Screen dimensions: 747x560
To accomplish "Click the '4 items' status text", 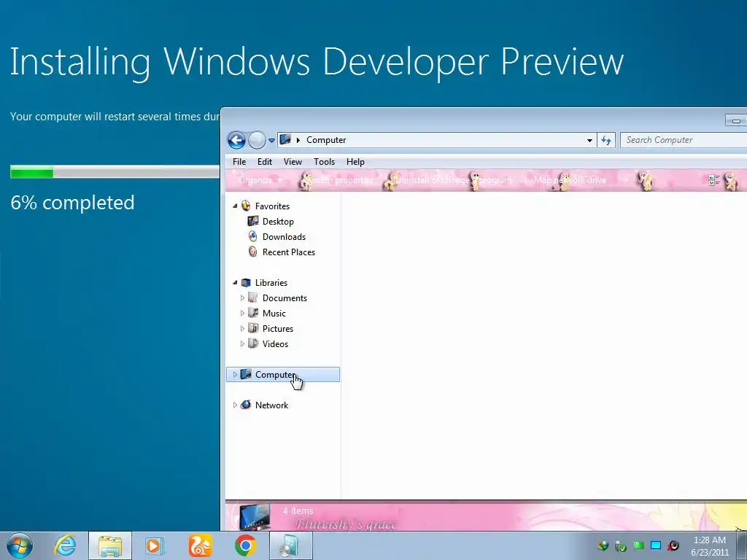I will [298, 511].
